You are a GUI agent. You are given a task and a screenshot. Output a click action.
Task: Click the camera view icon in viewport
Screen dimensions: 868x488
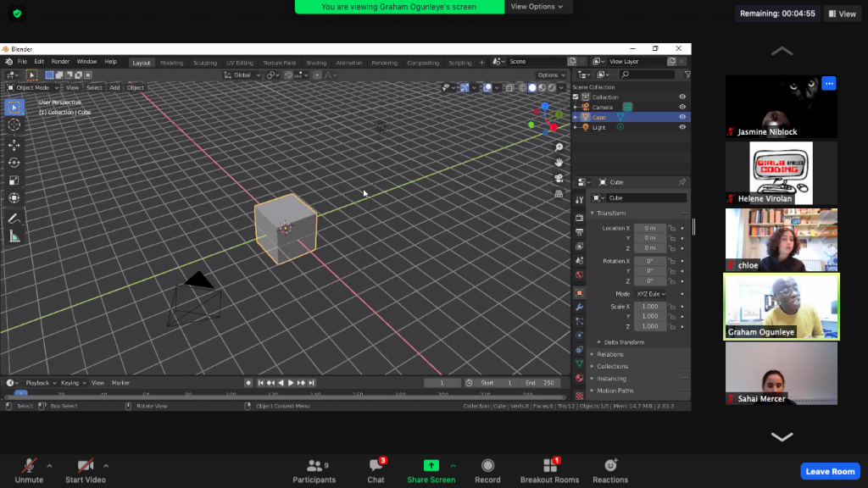click(559, 177)
